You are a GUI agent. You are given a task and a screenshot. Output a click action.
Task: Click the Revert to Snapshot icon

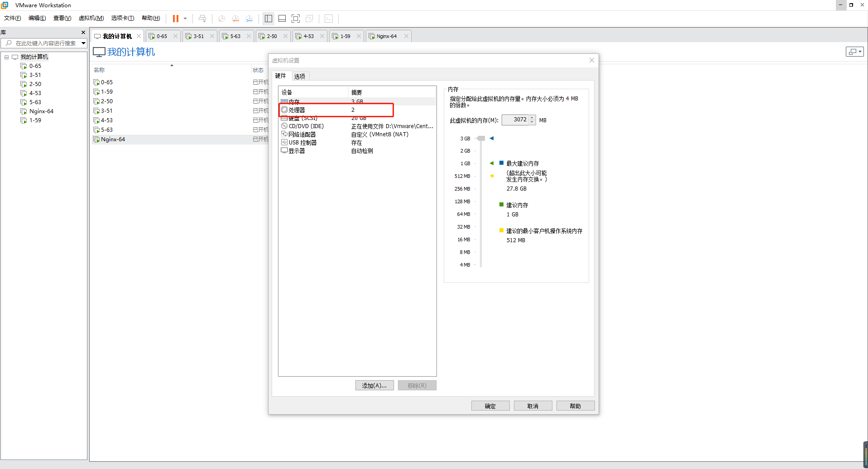[x=235, y=19]
